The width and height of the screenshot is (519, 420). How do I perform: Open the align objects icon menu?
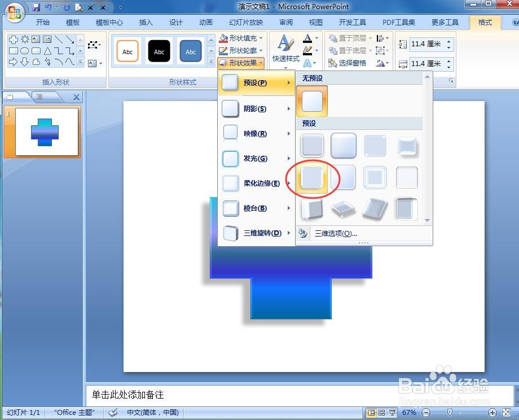click(382, 38)
